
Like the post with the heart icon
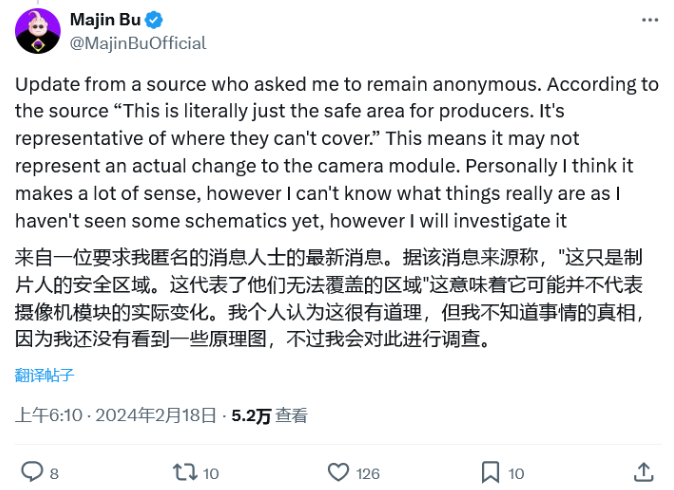(x=338, y=471)
